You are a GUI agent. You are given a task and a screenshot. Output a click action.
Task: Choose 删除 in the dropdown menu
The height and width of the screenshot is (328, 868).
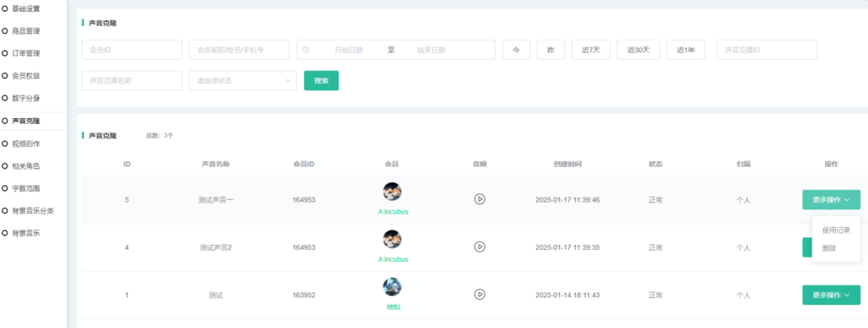point(829,248)
